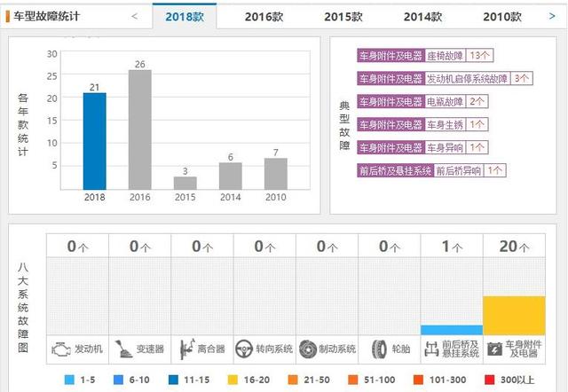Click the clutch (离合器) icon
568x392 pixels.
(x=187, y=349)
